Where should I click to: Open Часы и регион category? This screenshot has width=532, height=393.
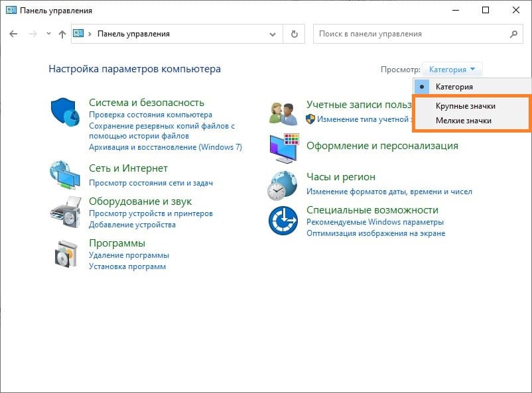[341, 177]
